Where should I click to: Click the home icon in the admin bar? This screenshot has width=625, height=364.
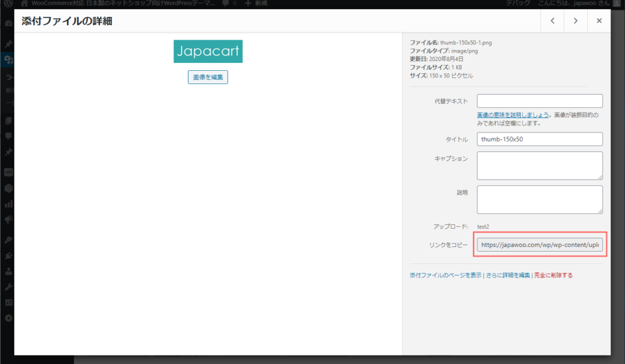pyautogui.click(x=24, y=3)
